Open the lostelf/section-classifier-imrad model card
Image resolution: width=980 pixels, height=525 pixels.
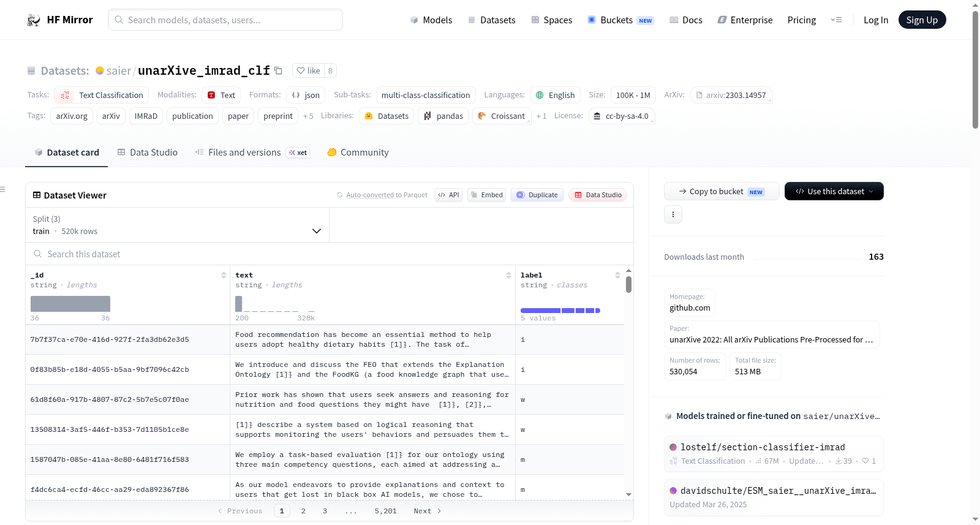774,453
